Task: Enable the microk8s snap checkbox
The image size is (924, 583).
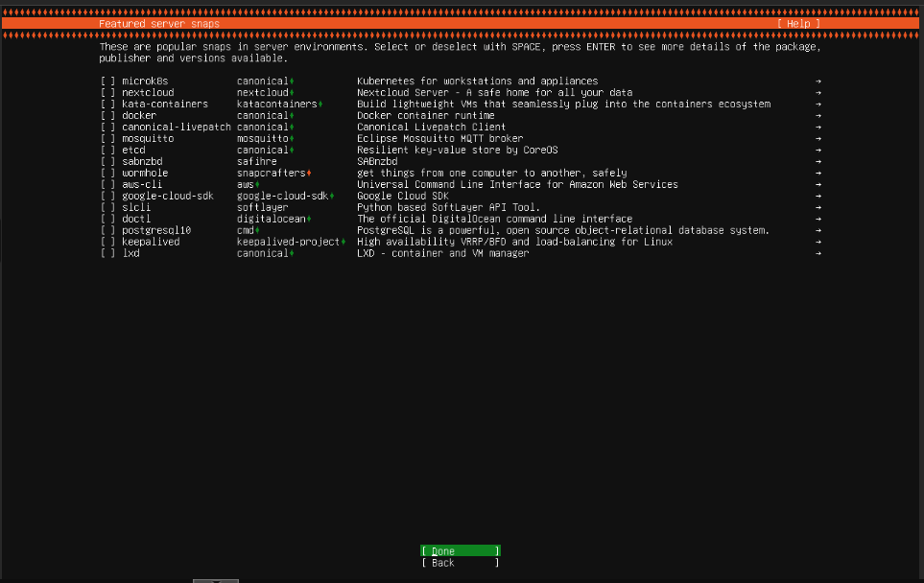Action: pyautogui.click(x=107, y=81)
